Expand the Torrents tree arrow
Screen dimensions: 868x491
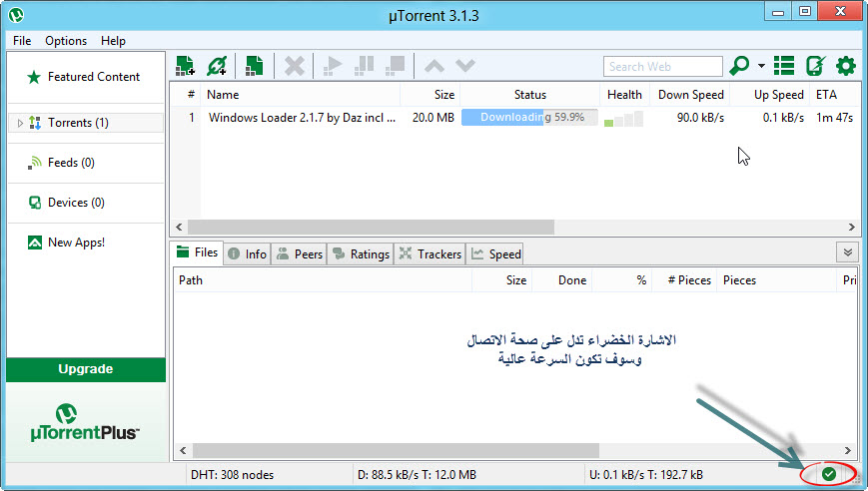click(x=20, y=123)
